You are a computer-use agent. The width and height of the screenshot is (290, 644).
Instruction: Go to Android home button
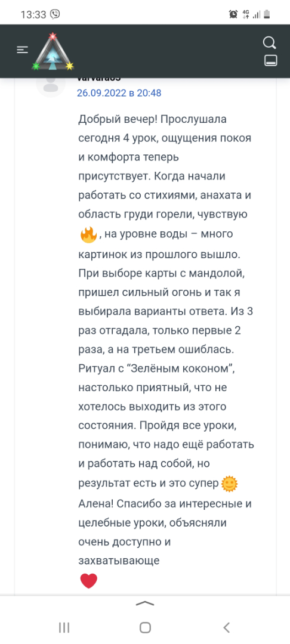145,627
